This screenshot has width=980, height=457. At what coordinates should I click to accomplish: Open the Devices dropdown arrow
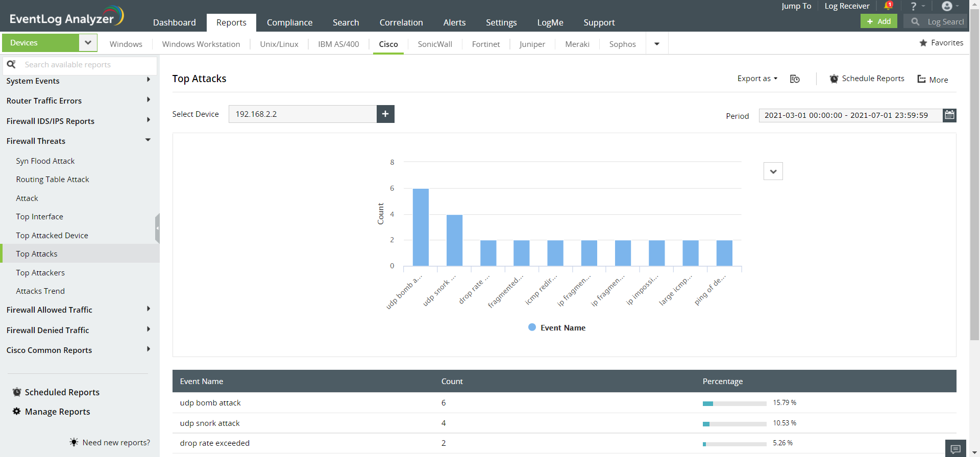point(88,43)
